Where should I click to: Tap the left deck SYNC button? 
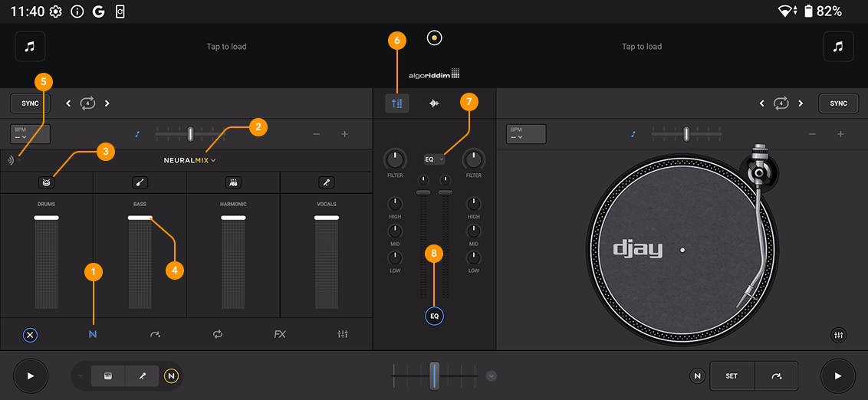pos(30,103)
